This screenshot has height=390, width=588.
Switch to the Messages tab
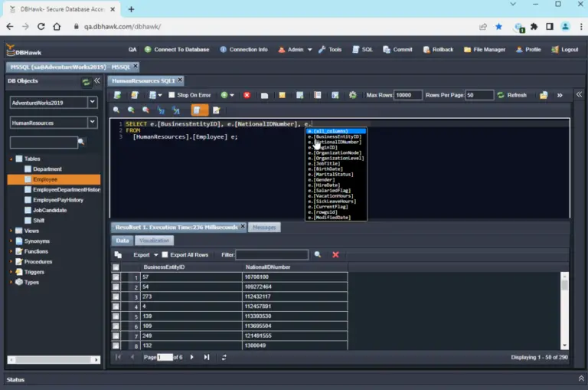click(264, 228)
